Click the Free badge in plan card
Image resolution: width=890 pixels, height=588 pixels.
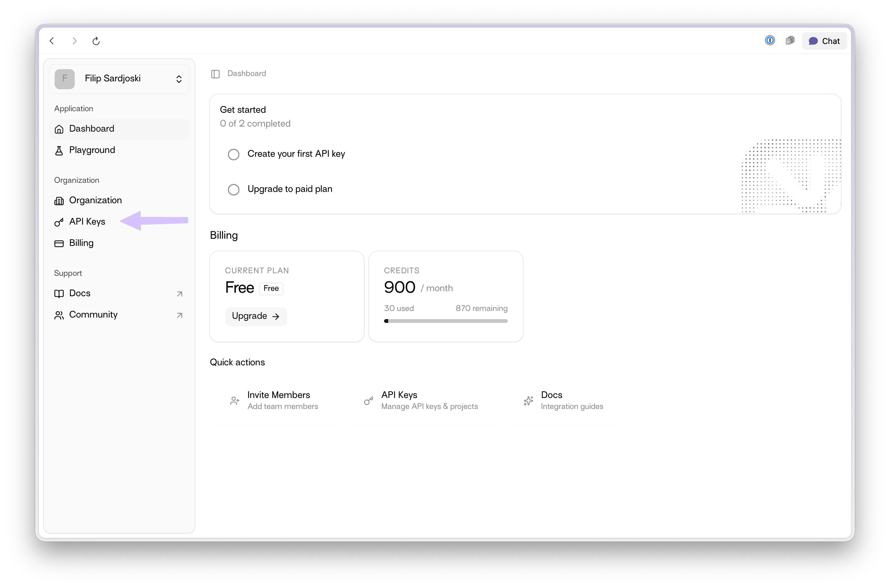271,288
